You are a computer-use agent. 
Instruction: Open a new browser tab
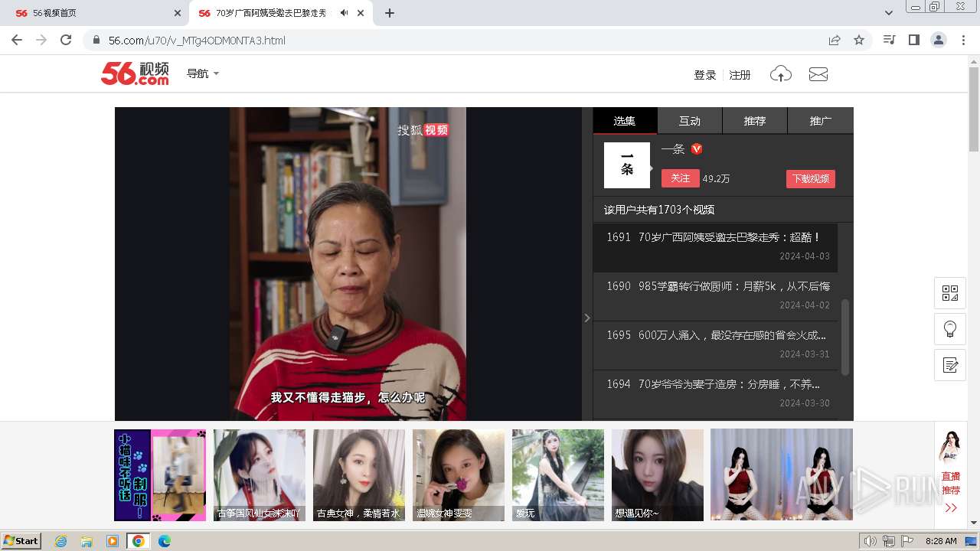click(390, 13)
